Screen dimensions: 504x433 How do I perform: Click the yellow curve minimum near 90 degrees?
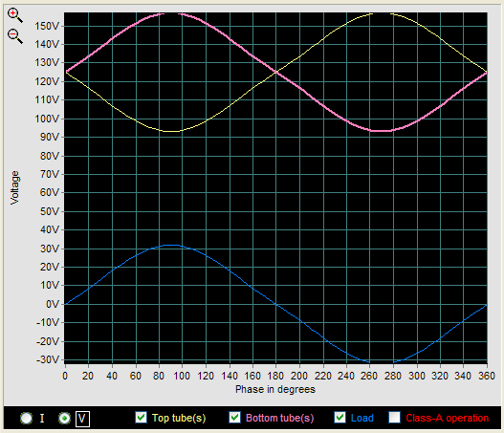click(x=172, y=131)
